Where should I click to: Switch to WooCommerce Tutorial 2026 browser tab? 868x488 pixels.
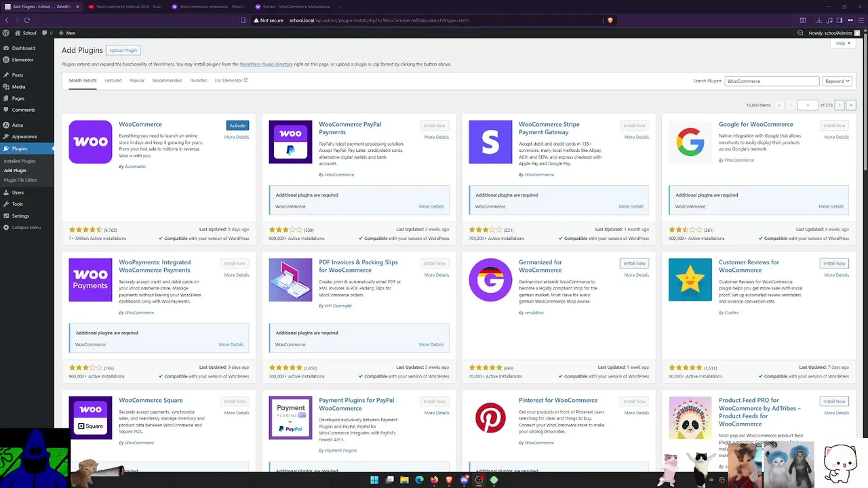pyautogui.click(x=125, y=7)
